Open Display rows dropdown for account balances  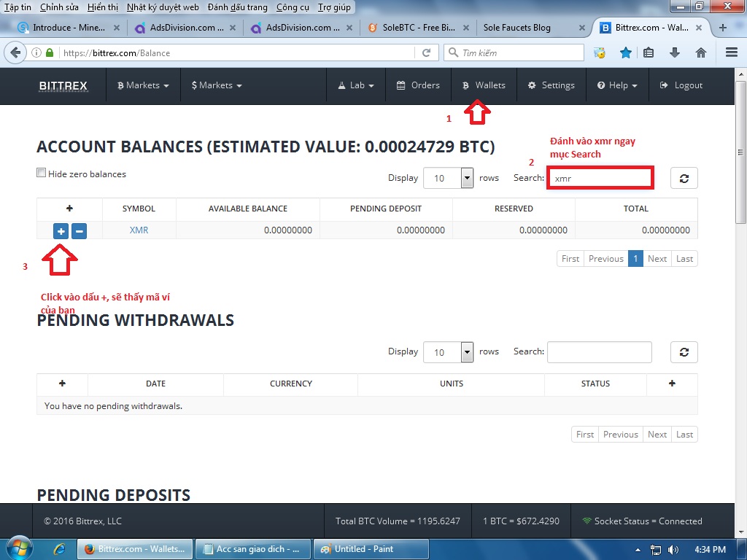point(449,178)
